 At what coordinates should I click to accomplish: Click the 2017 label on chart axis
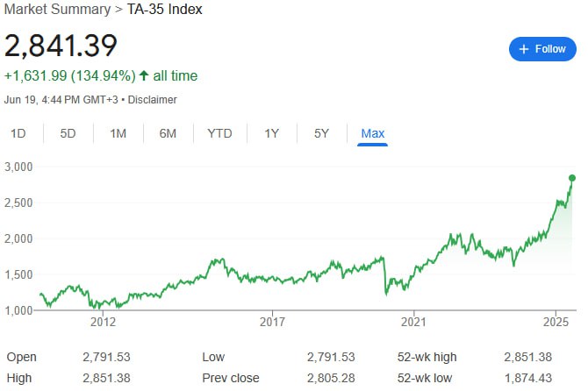click(x=273, y=322)
